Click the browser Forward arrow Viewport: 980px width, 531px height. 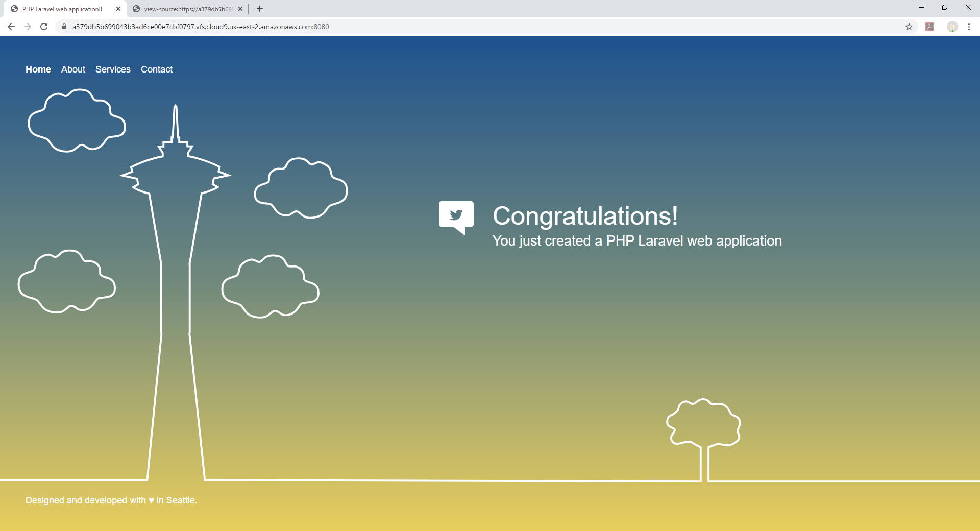[28, 27]
